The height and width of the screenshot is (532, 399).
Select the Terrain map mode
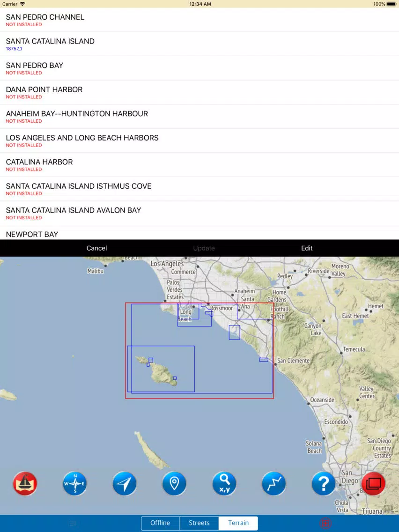point(238,523)
